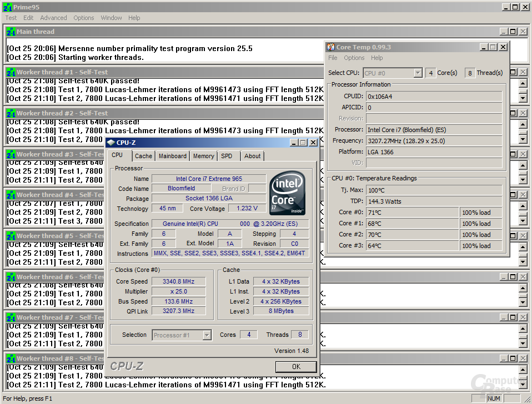This screenshot has width=532, height=404.
Task: Click Worker thread #8 scrollbar down arrow
Action: point(523,385)
